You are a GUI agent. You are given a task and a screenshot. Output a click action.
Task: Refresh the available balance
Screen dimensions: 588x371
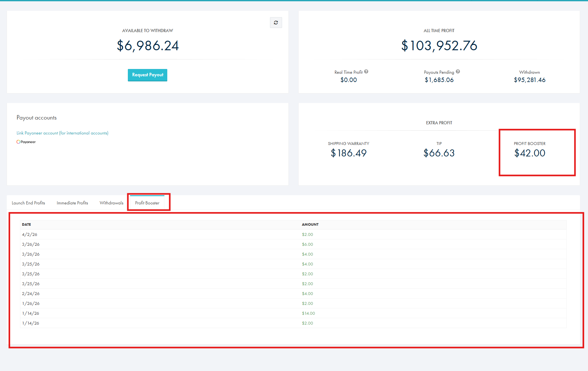(x=275, y=23)
